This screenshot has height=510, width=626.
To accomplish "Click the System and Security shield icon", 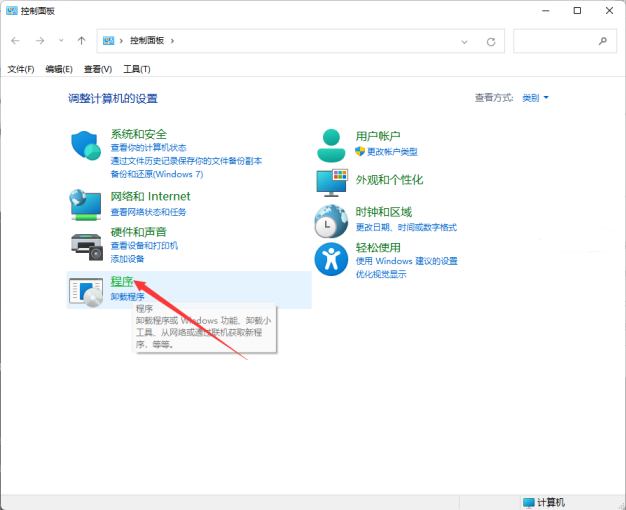I will [x=86, y=146].
